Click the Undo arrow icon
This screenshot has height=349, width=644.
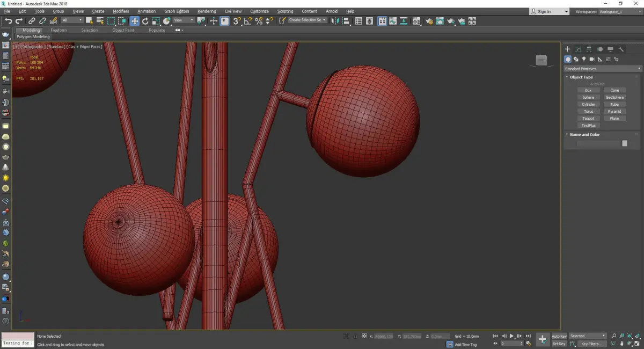[x=8, y=21]
